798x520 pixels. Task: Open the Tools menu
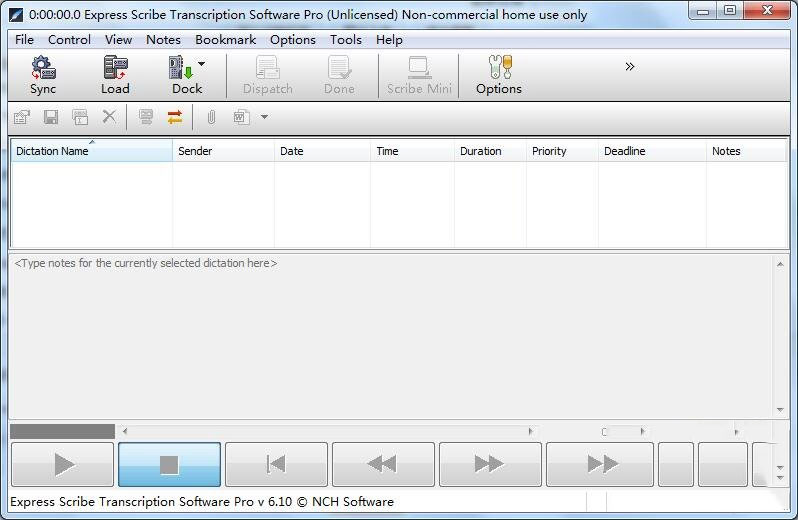[x=346, y=40]
